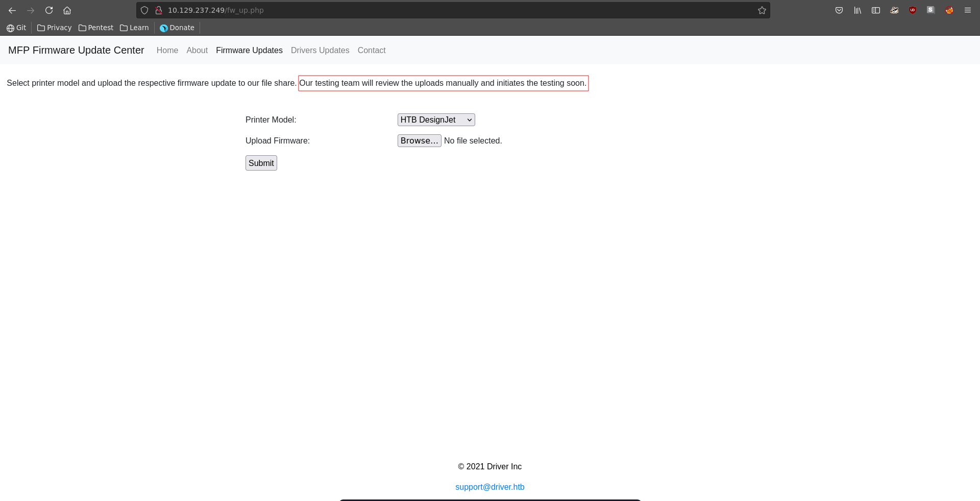Expand the Printer Model dropdown
The image size is (980, 501).
436,120
